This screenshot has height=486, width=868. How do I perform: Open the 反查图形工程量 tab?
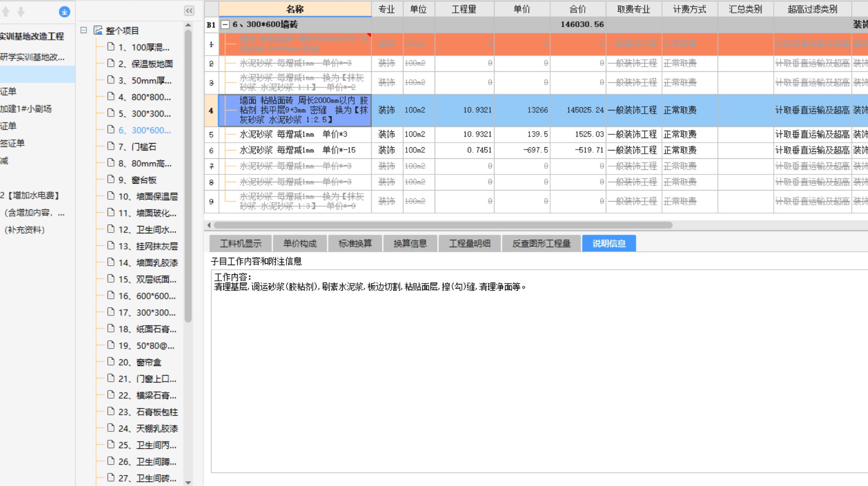coord(541,243)
